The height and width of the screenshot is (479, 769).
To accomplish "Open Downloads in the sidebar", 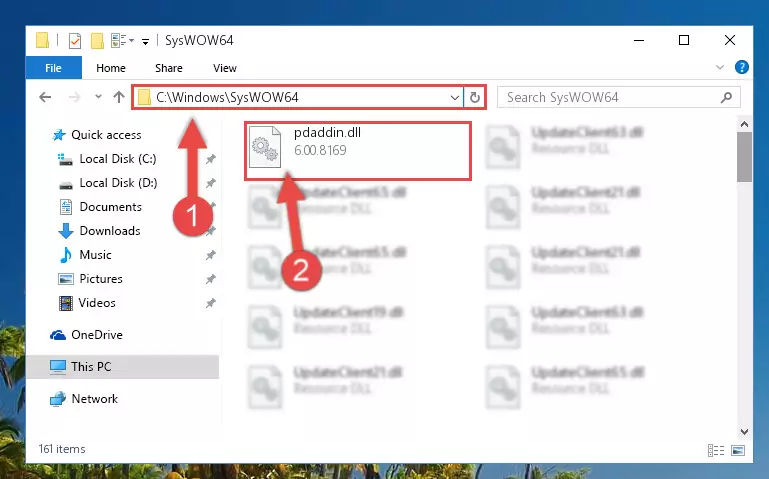I will (99, 231).
